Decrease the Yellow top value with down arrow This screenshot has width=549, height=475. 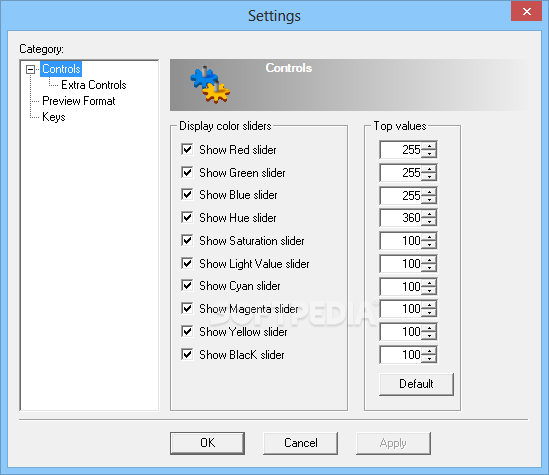pos(429,335)
